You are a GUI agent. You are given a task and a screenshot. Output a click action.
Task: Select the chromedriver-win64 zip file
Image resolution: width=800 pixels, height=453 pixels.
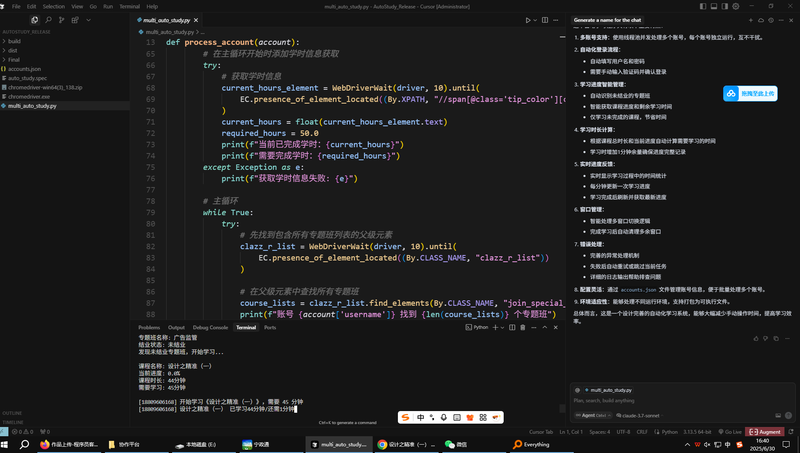coord(45,87)
